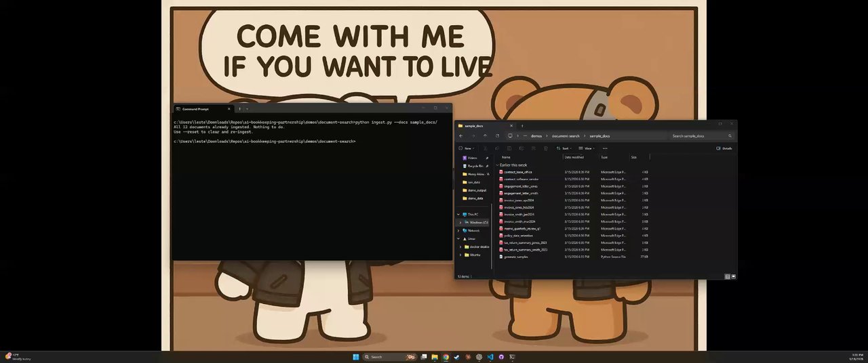
Task: Expand the Network tree node
Action: pos(458,230)
